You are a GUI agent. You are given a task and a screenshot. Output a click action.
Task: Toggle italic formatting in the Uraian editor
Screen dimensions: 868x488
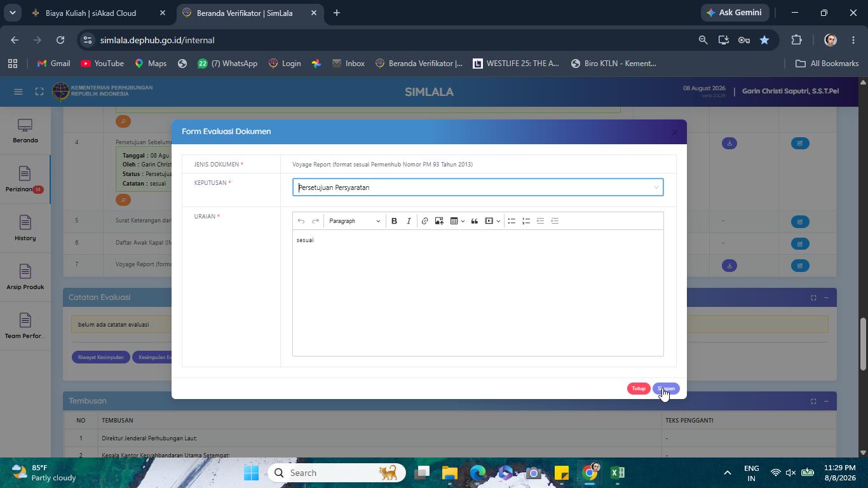click(409, 221)
